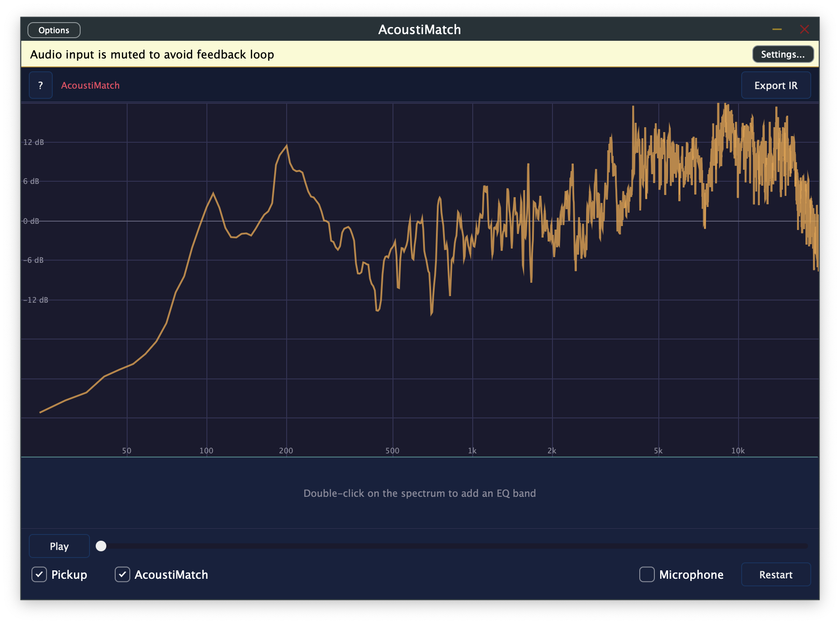Screen dimensions: 840x624
Task: Export the impulse response with Export IR
Action: pyautogui.click(x=776, y=85)
